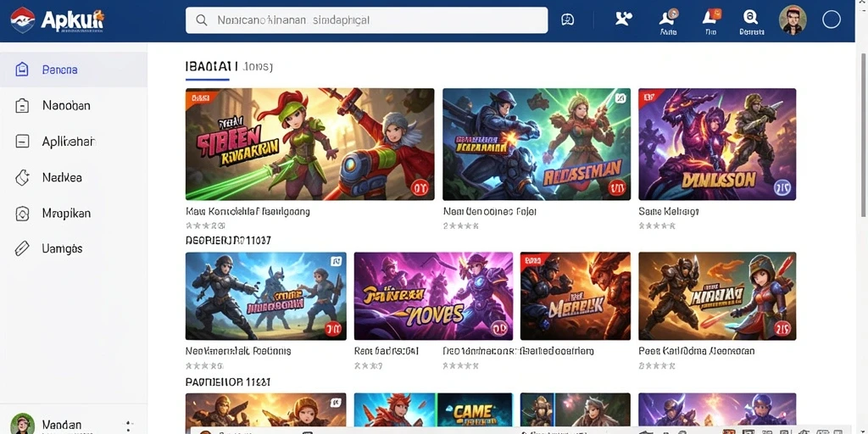Open the 'Reoaseman' game thumbnail

537,144
